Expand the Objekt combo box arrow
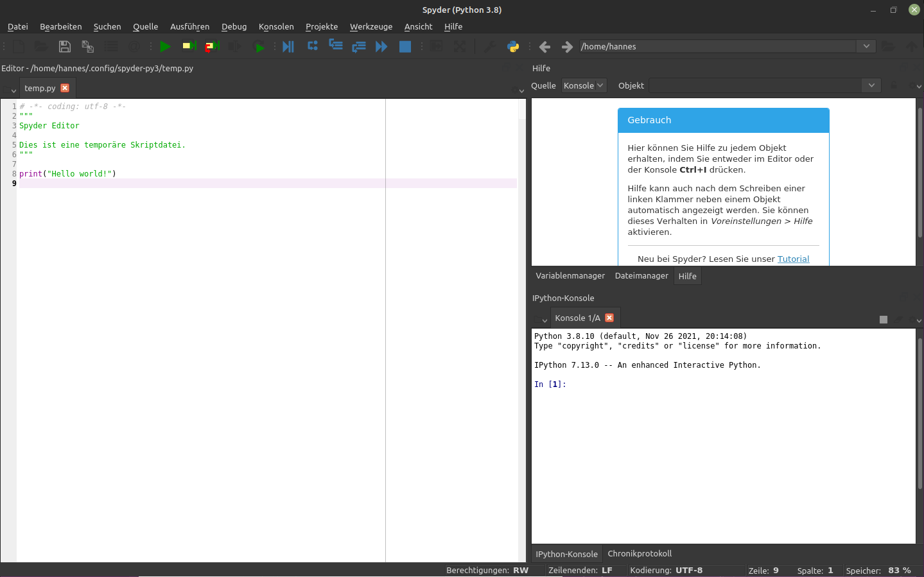Image resolution: width=924 pixels, height=577 pixels. pyautogui.click(x=871, y=85)
